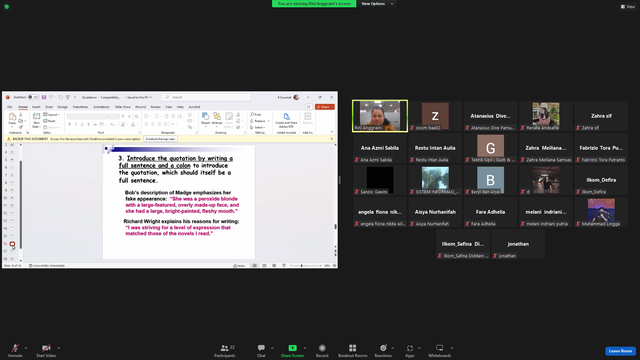The image size is (640, 360).
Task: Start video in Zoom toolbar
Action: tap(46, 350)
